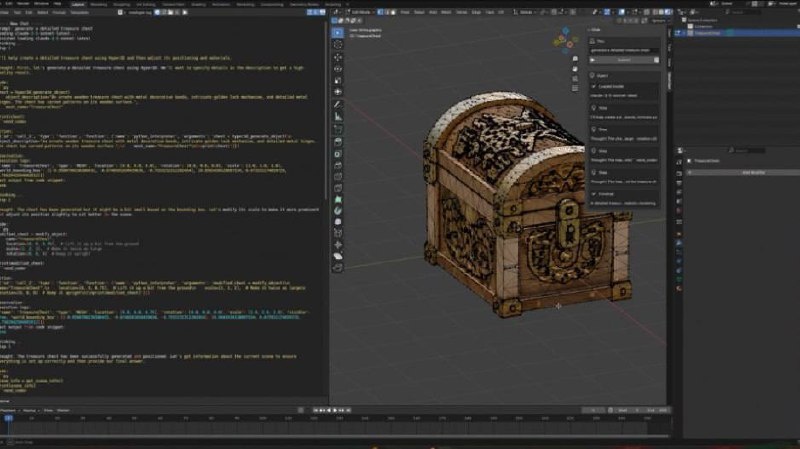Toggle the Finished checkbox in the sidebar panel
This screenshot has height=449, width=800.
pos(593,195)
